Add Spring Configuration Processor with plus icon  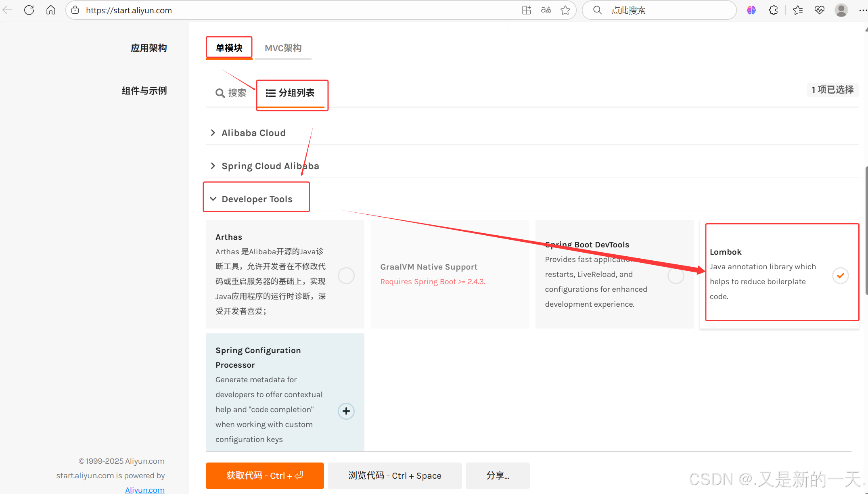[x=346, y=411]
